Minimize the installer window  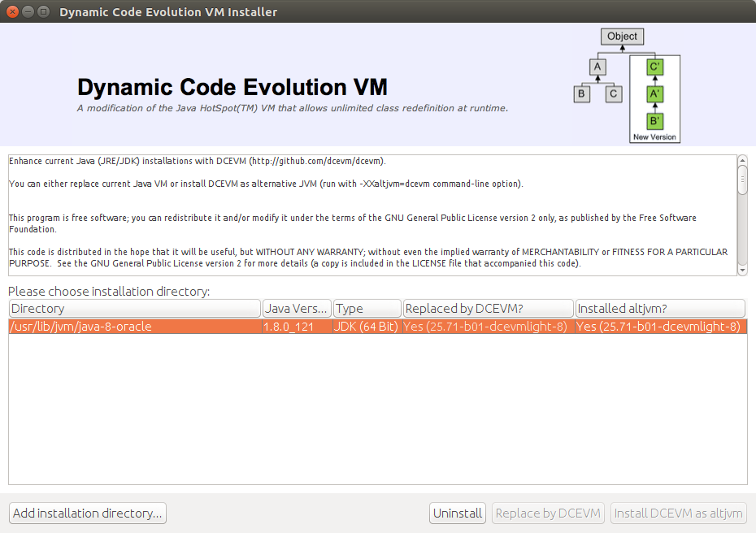coord(28,11)
